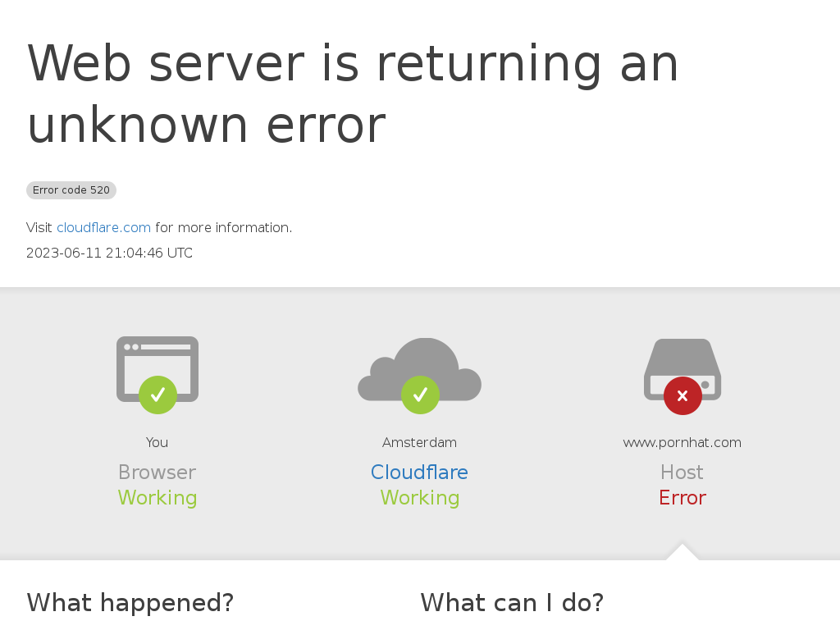Click the 'Web server is returning' heading
This screenshot has height=630, width=840.
click(x=353, y=94)
